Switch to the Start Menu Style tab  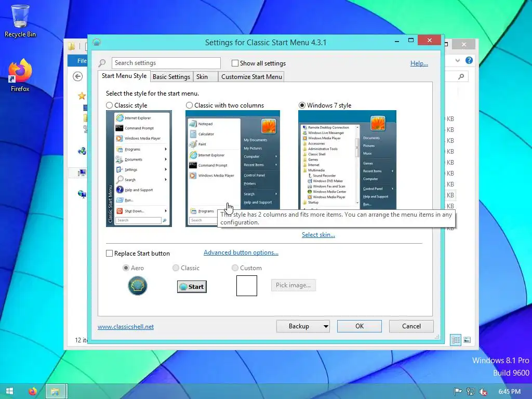pyautogui.click(x=124, y=76)
